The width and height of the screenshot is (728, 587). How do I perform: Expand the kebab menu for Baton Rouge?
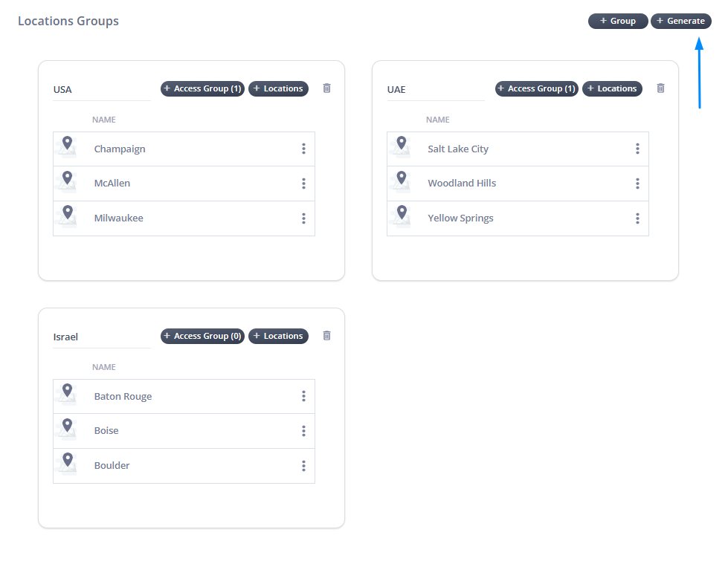pos(303,396)
